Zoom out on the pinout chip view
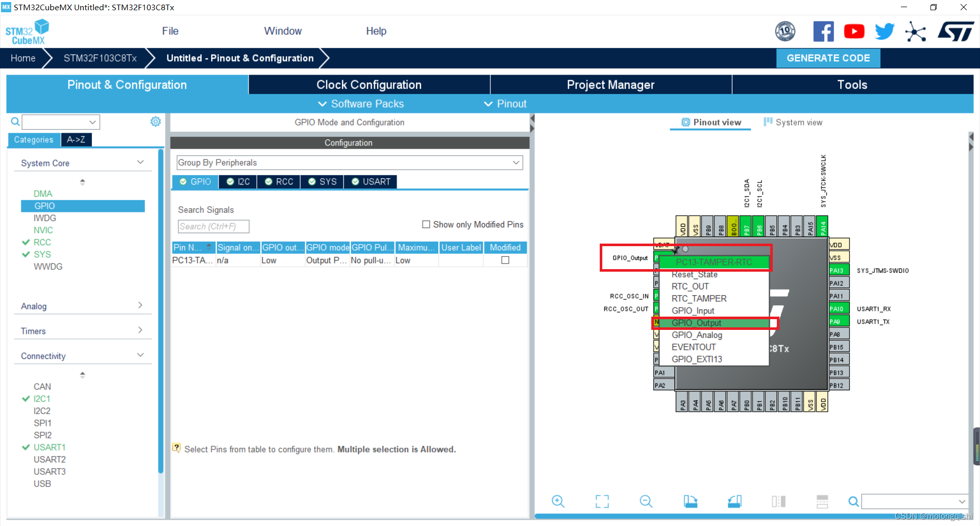The height and width of the screenshot is (526, 980). coord(646,501)
